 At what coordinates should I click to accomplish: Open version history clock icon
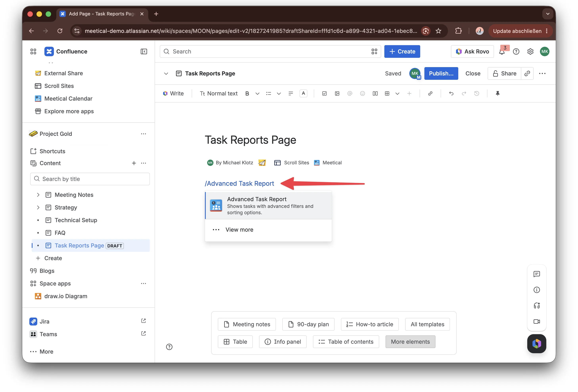(x=477, y=93)
